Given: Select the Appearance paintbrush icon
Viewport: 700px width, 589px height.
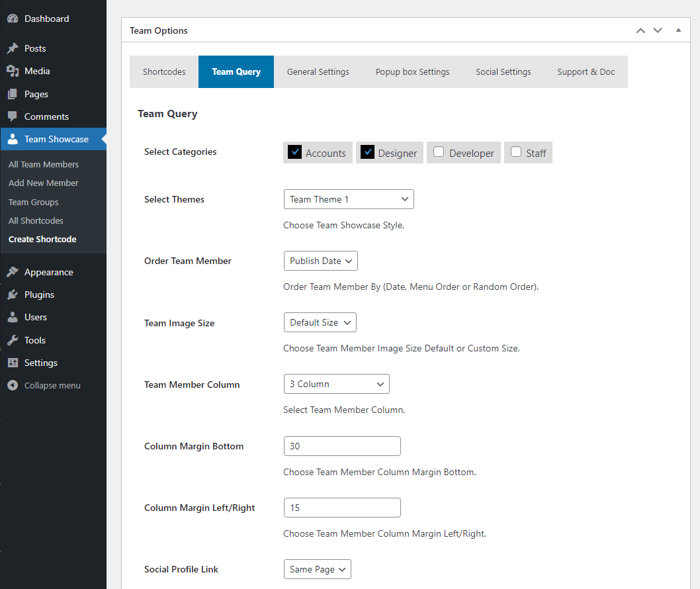Looking at the screenshot, I should pyautogui.click(x=13, y=272).
